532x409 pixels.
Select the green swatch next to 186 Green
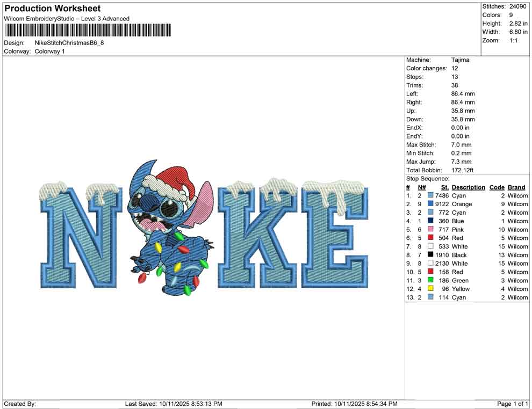430,280
